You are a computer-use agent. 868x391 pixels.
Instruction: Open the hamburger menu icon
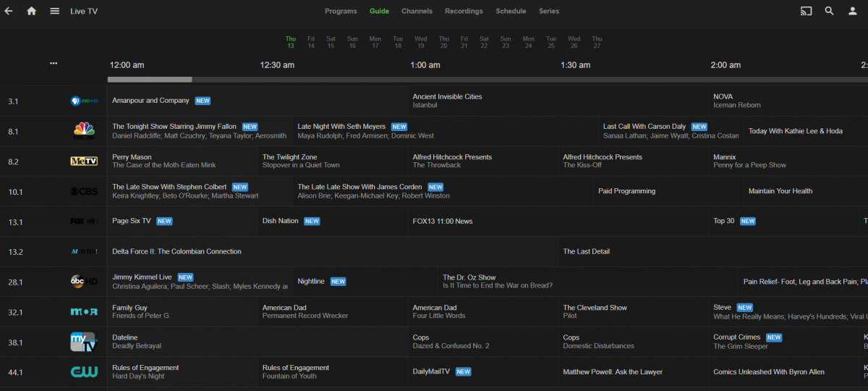coord(54,11)
